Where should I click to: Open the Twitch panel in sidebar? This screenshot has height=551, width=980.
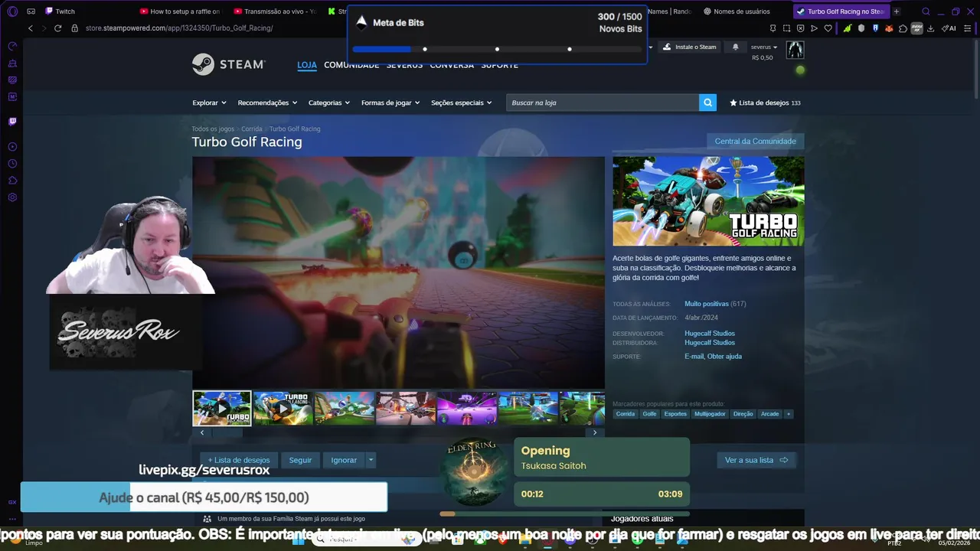coord(12,122)
